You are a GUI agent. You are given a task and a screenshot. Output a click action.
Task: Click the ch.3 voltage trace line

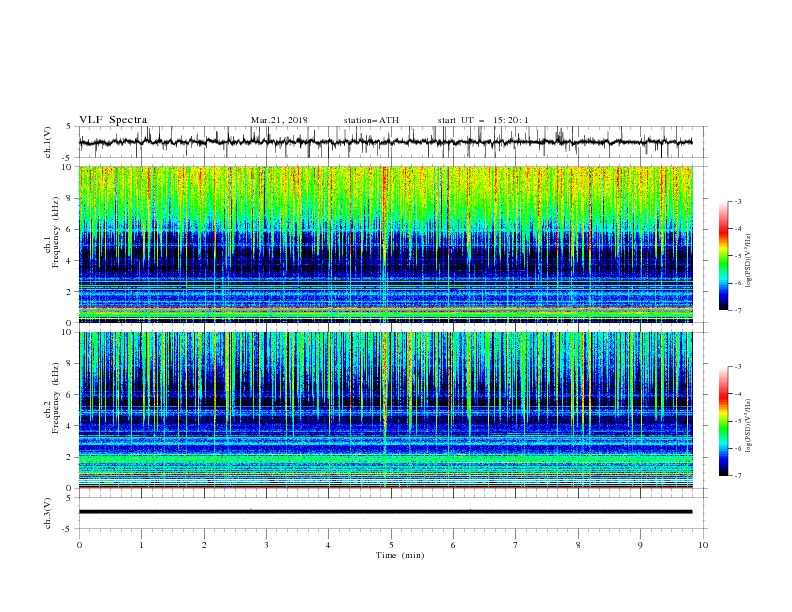[385, 512]
